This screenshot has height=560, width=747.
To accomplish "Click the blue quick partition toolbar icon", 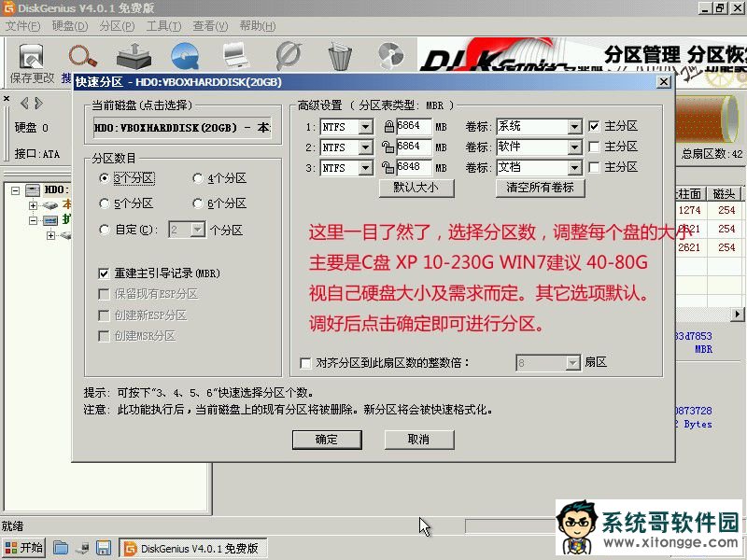I will click(185, 56).
